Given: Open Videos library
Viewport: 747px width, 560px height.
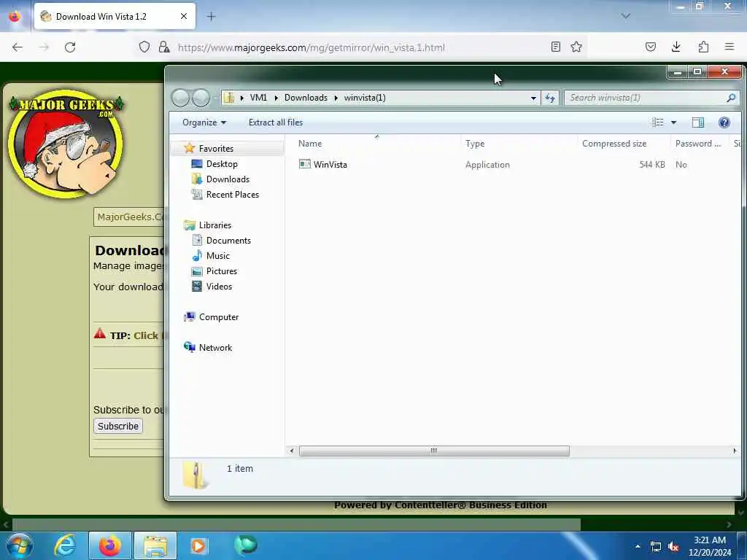Looking at the screenshot, I should click(219, 286).
